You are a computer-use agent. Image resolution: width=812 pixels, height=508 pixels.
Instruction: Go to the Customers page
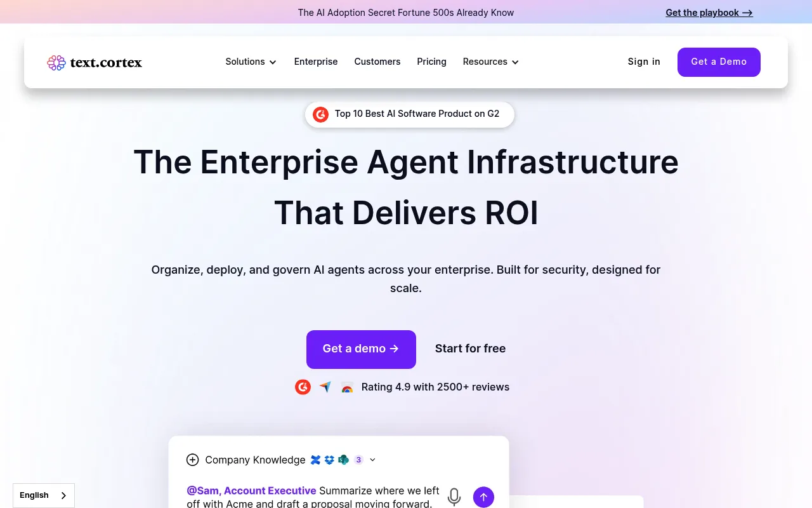pyautogui.click(x=377, y=62)
